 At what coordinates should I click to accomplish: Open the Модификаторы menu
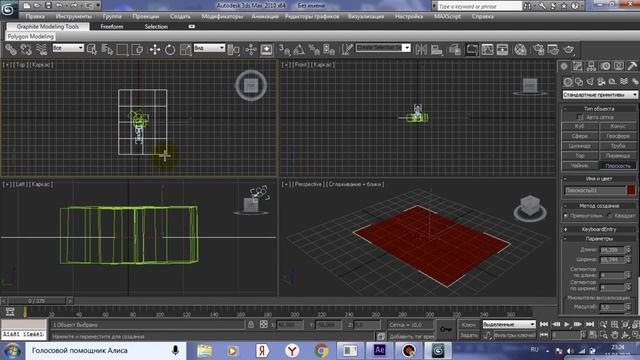click(222, 17)
